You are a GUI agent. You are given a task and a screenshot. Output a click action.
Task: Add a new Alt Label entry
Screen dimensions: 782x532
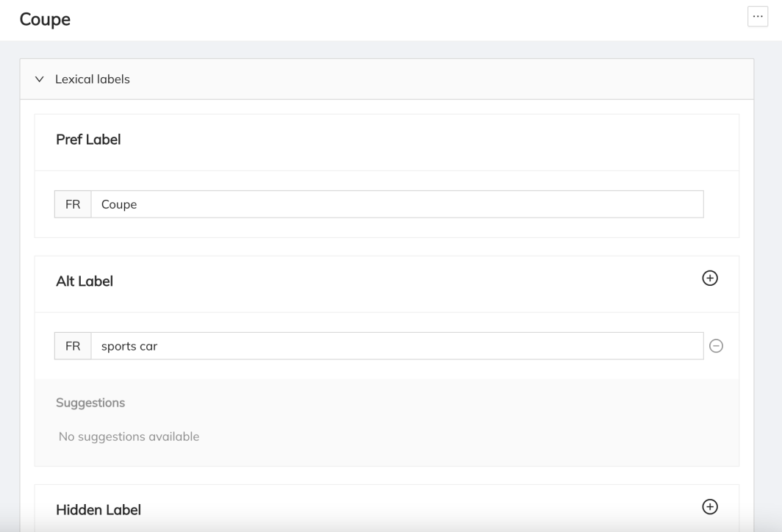click(710, 278)
